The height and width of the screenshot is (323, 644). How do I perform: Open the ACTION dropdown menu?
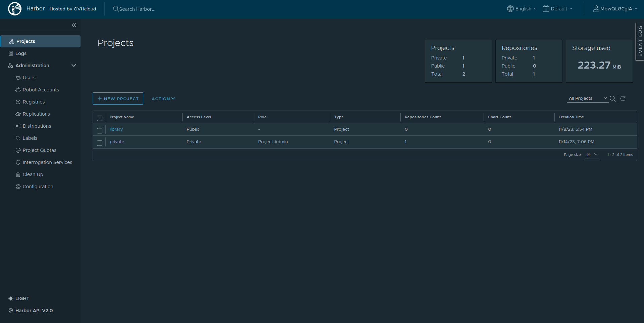(163, 98)
